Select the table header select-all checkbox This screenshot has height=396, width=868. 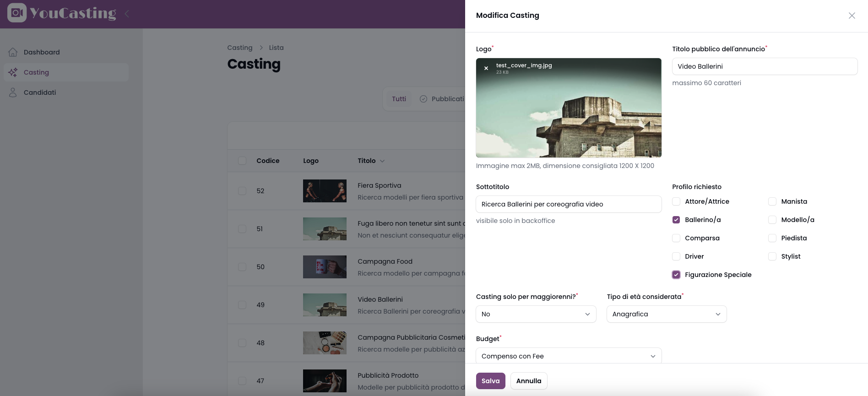point(242,161)
